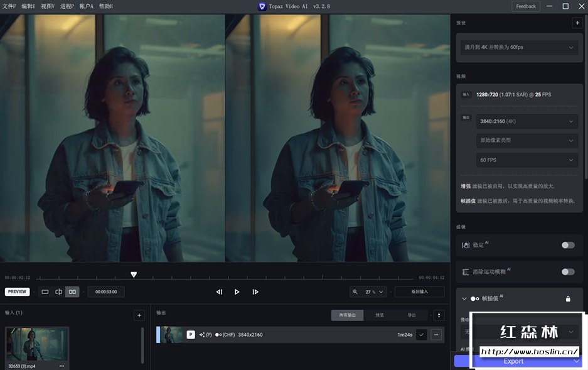Open the 文件F menu
Image resolution: width=588 pixels, height=370 pixels.
tap(9, 6)
